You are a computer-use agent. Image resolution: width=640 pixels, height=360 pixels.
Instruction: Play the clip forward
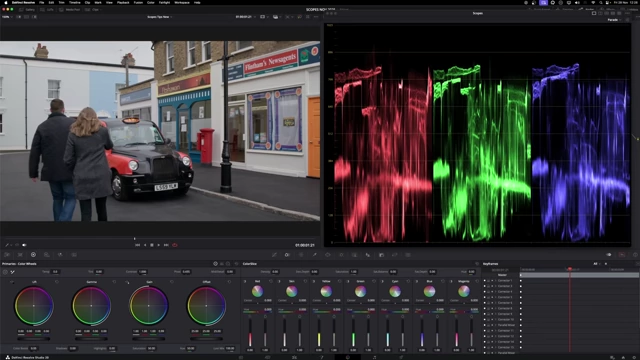pyautogui.click(x=159, y=245)
